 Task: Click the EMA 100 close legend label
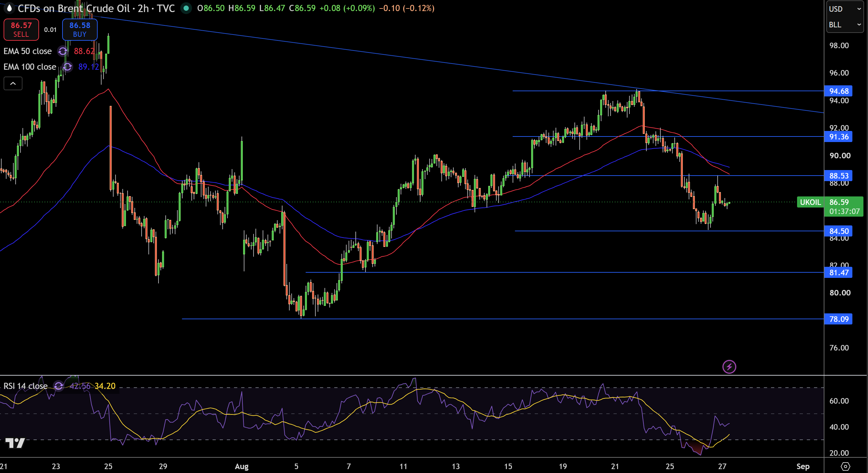(x=30, y=67)
